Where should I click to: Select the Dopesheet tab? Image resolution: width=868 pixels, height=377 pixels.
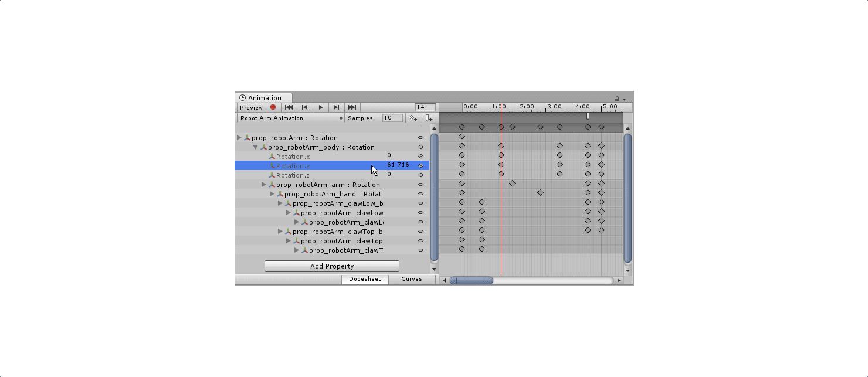pos(365,279)
